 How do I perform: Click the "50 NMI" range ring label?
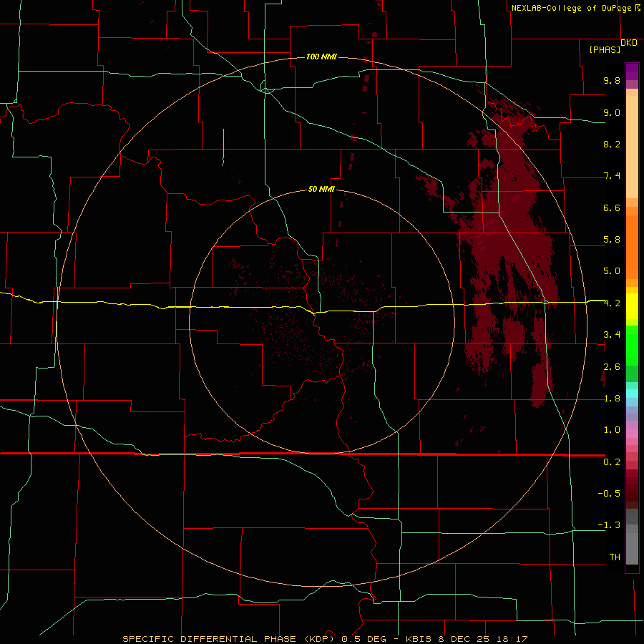click(321, 189)
